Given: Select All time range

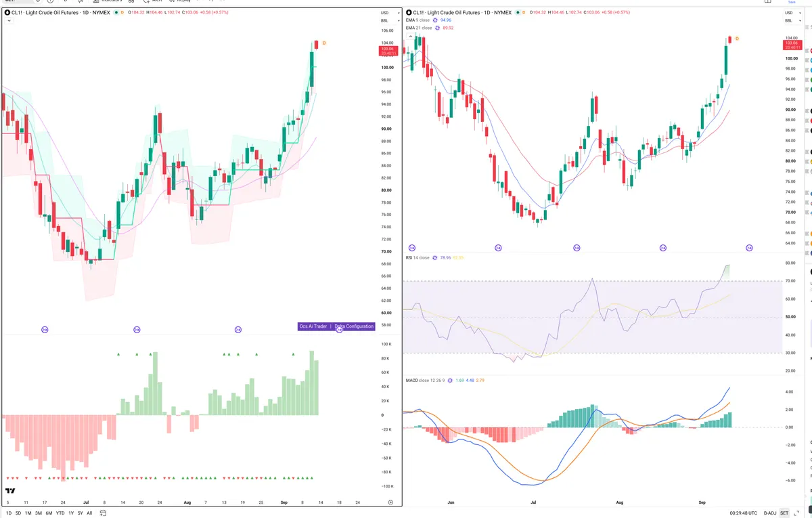Looking at the screenshot, I should pyautogui.click(x=89, y=513).
